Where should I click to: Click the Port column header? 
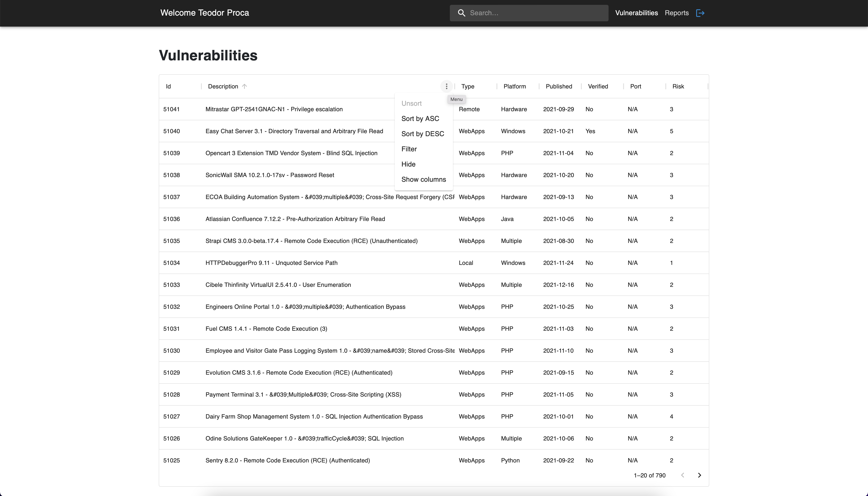[635, 86]
